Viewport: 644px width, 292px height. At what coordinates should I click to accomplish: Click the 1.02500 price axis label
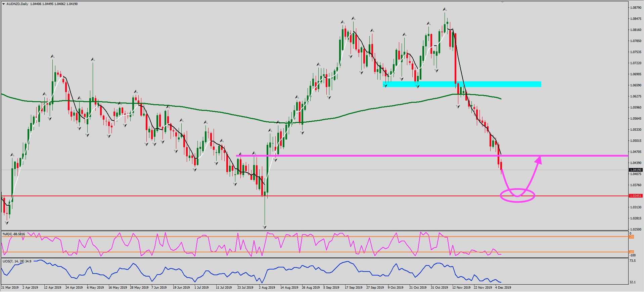click(636, 229)
